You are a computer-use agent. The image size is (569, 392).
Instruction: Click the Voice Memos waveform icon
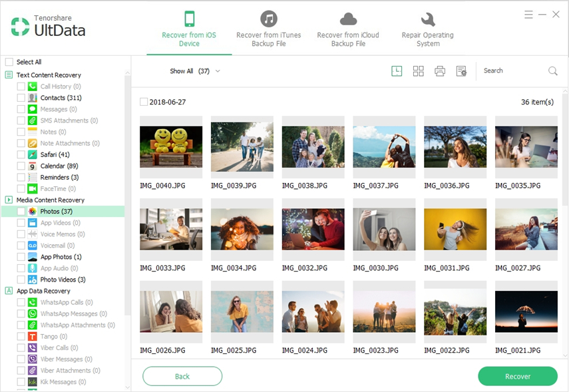click(33, 234)
